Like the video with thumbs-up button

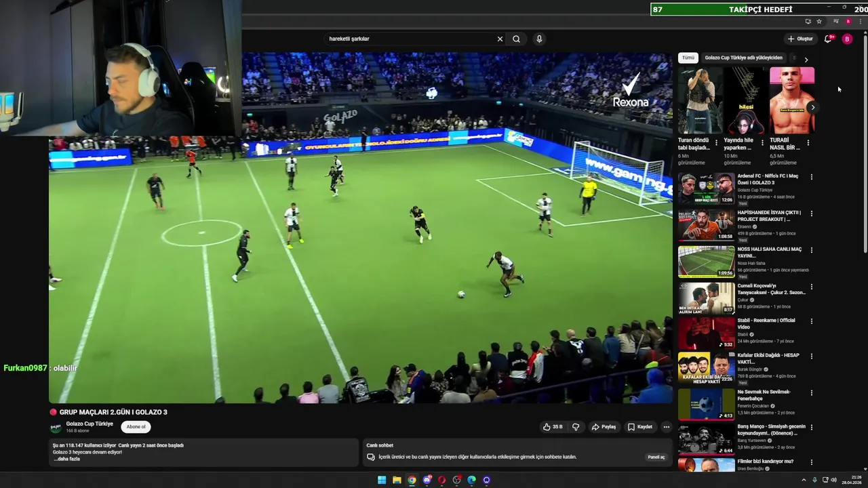coord(553,427)
